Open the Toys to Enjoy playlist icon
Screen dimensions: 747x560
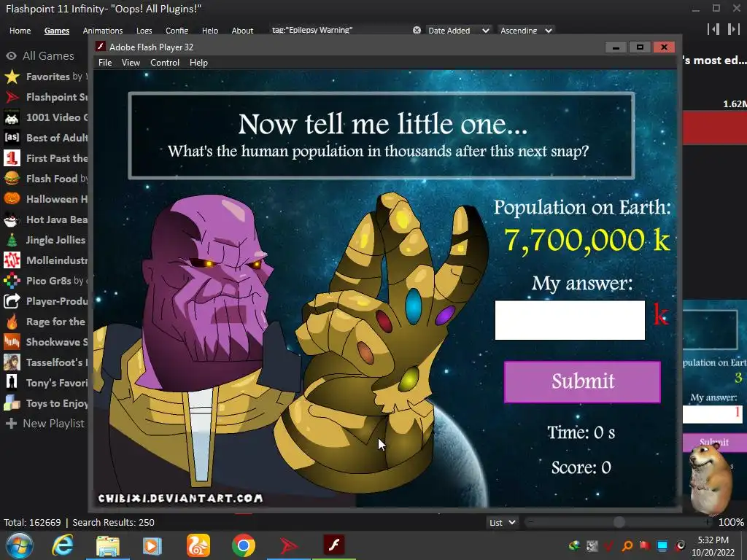click(12, 403)
